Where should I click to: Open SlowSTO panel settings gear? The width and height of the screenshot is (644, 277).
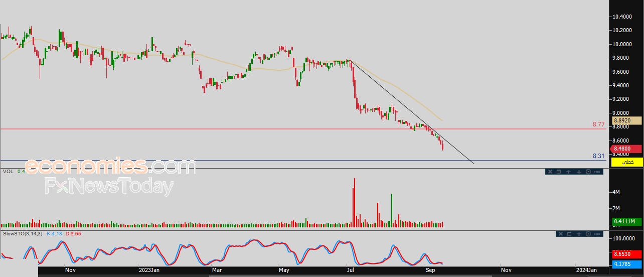[588, 234]
